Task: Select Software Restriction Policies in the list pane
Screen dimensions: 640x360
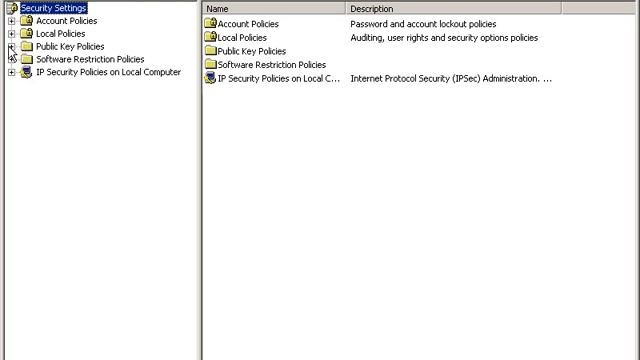Action: [x=271, y=64]
